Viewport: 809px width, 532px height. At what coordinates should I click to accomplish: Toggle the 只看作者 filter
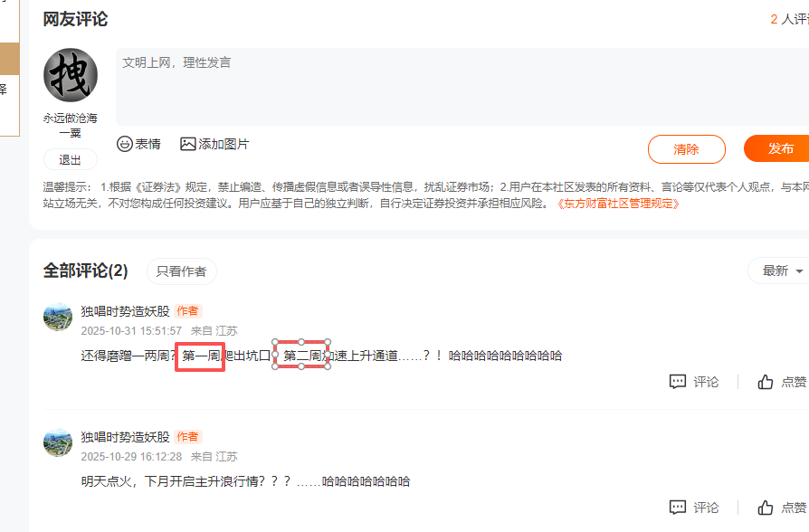182,271
